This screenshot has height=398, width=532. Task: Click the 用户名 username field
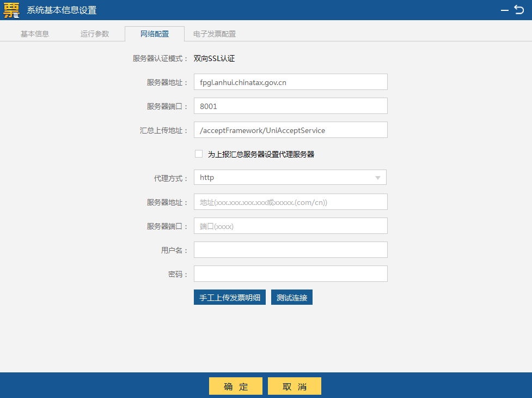(290, 249)
